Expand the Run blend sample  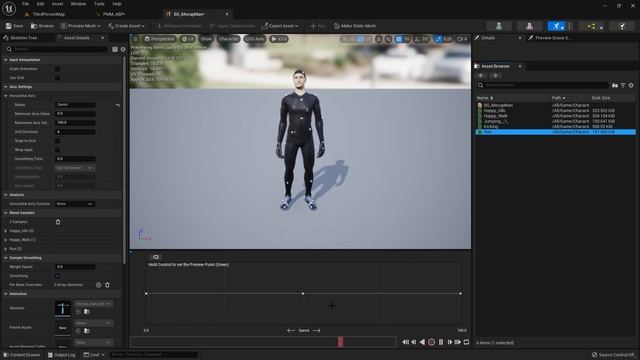click(6, 249)
